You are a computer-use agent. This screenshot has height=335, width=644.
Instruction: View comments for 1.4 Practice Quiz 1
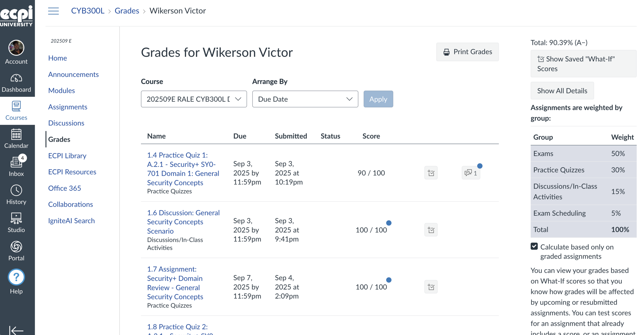coord(471,173)
